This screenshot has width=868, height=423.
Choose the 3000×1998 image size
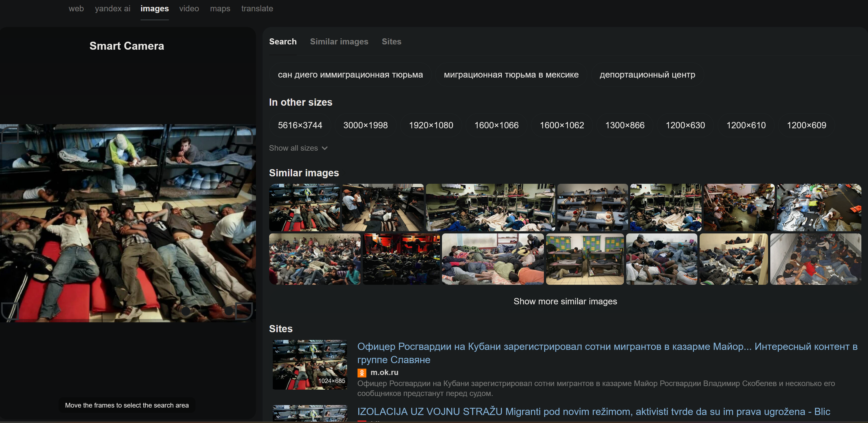tap(365, 125)
